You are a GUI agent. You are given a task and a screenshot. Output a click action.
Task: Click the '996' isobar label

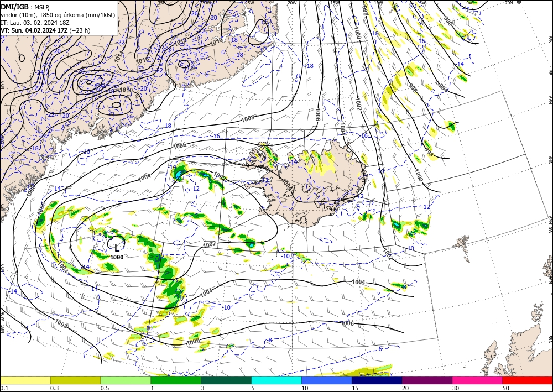tap(413, 88)
